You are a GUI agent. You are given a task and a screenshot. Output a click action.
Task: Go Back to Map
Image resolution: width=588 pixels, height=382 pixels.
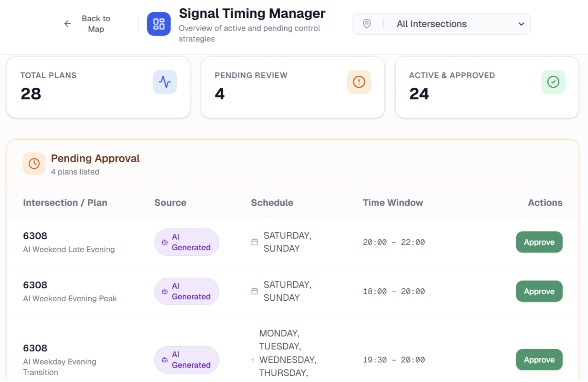[87, 24]
